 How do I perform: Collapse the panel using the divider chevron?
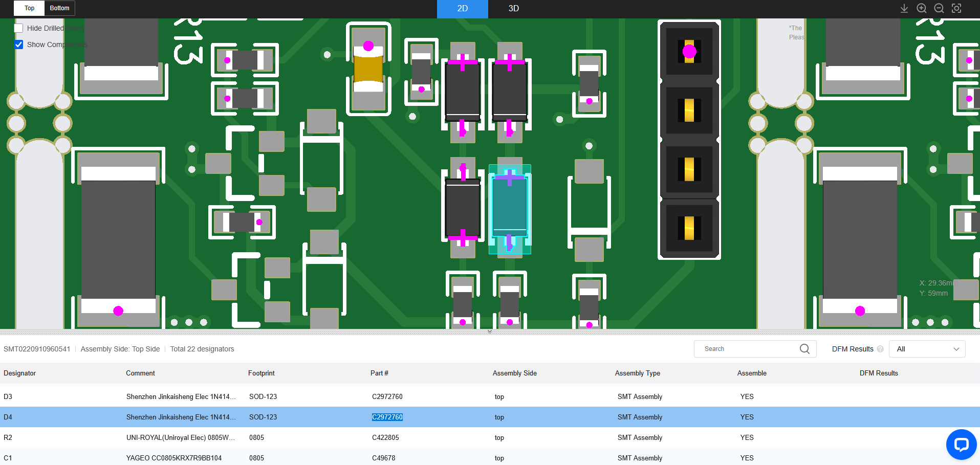(x=490, y=331)
